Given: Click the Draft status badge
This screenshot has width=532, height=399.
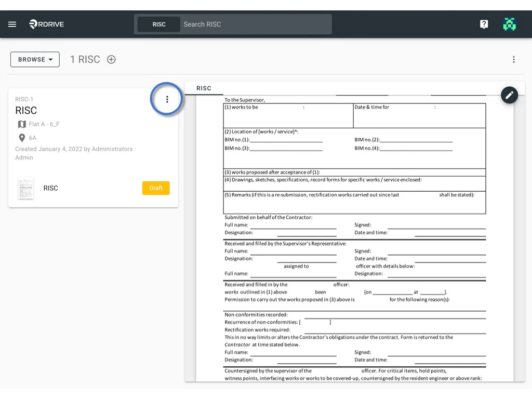Looking at the screenshot, I should pyautogui.click(x=156, y=188).
